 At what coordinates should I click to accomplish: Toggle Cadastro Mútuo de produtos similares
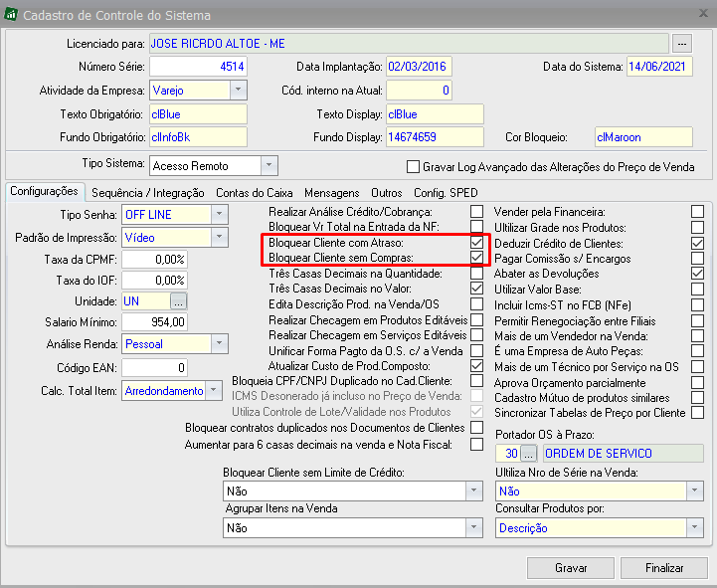point(697,398)
